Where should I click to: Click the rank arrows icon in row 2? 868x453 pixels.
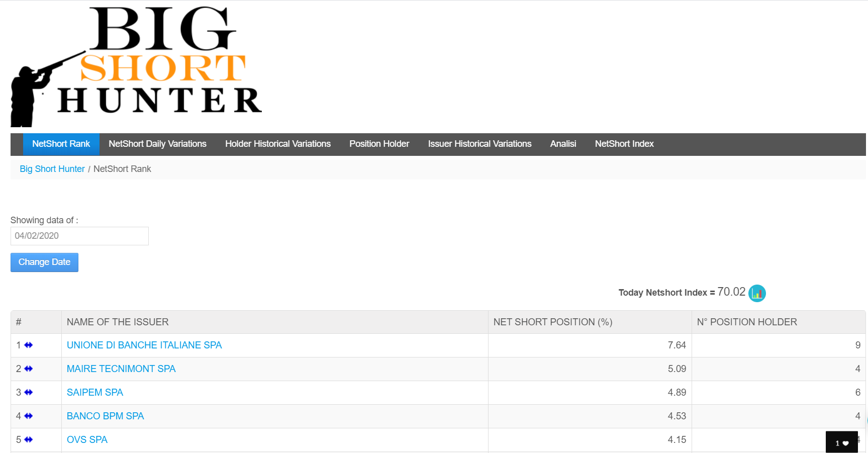29,369
